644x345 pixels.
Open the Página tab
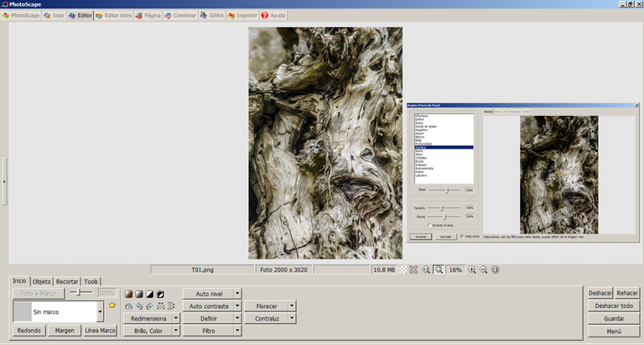coord(148,16)
